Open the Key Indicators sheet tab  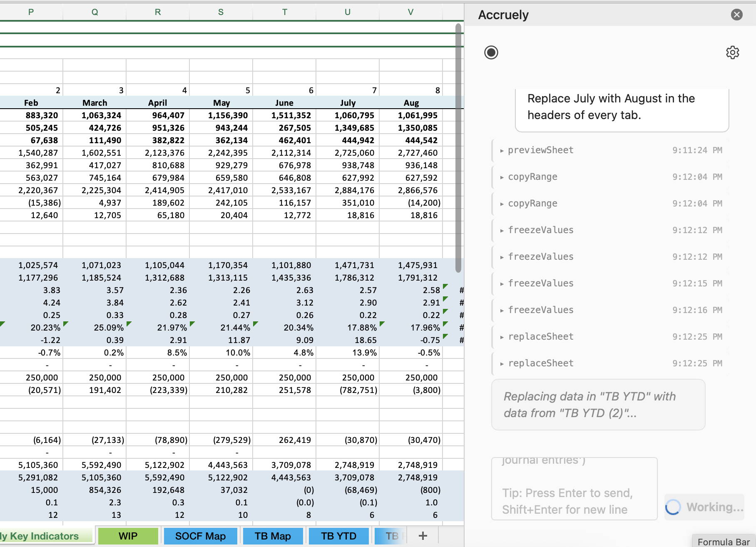coord(44,536)
